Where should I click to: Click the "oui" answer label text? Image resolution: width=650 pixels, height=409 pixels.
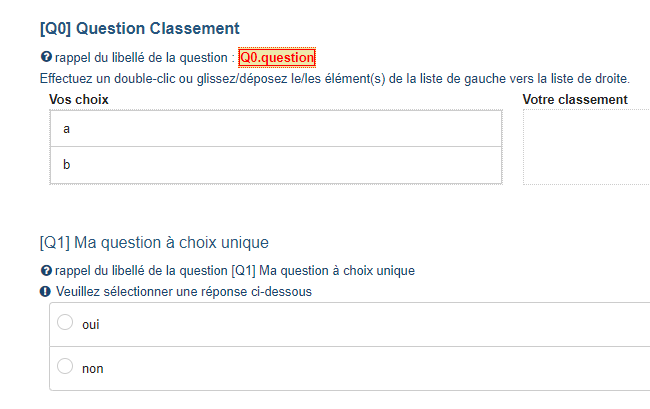[x=91, y=324]
